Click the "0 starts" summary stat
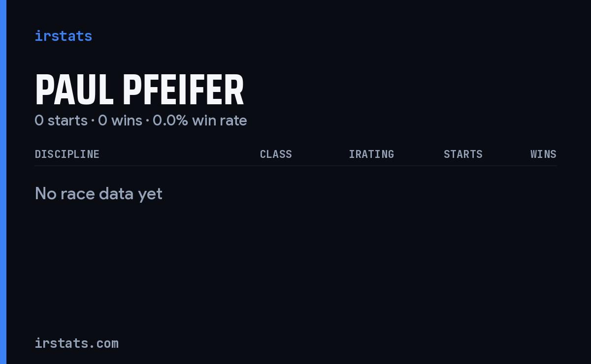Viewport: 591px width, 364px height. click(61, 121)
